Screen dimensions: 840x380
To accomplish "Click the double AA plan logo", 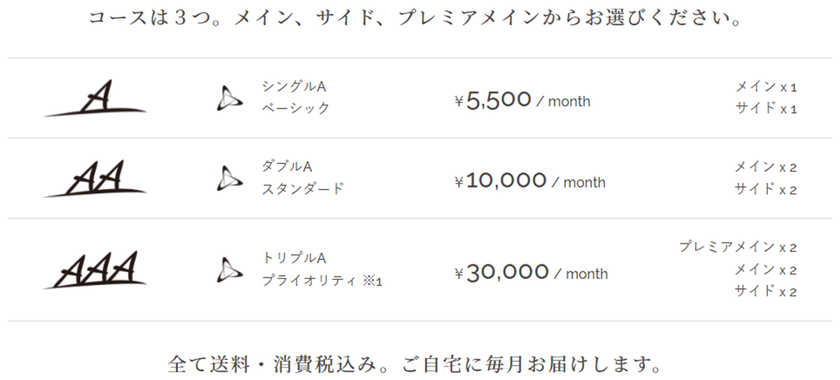I will coord(95,178).
